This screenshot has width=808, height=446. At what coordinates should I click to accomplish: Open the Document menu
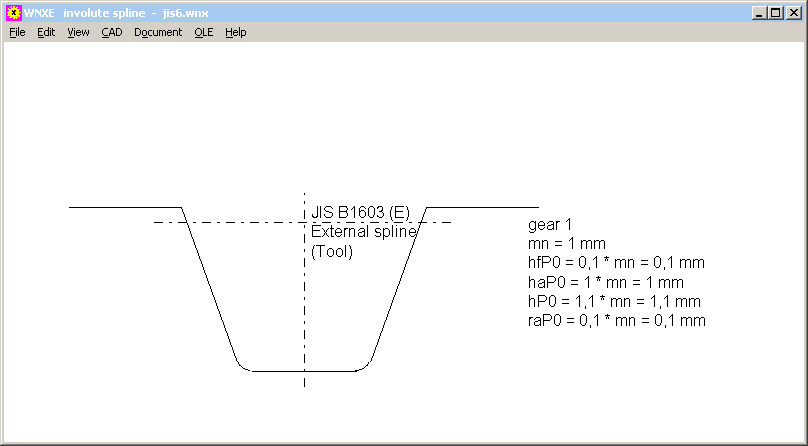coord(158,32)
